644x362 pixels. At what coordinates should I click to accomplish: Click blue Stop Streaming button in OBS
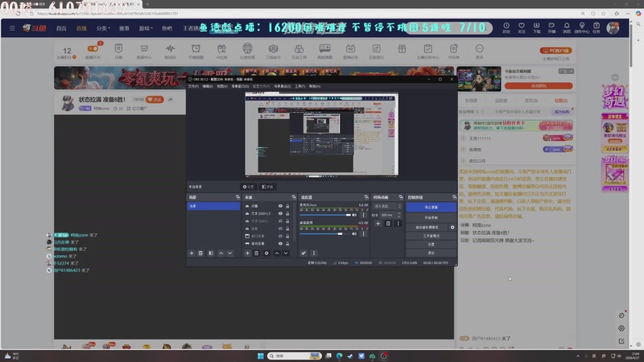tap(431, 208)
